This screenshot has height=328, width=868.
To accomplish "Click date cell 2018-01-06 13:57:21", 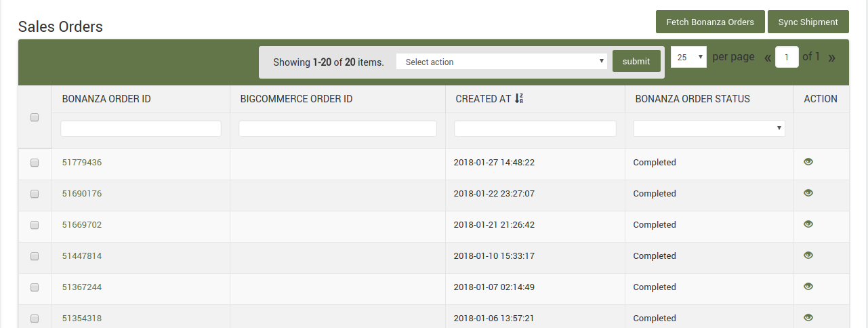I will (x=494, y=319).
